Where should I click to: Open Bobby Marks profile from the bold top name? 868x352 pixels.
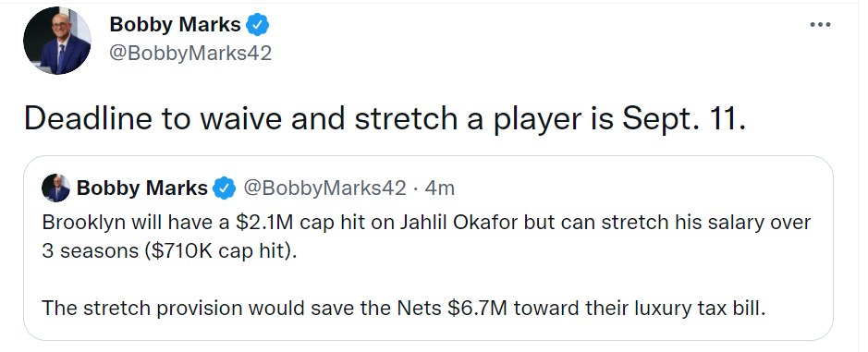(175, 24)
